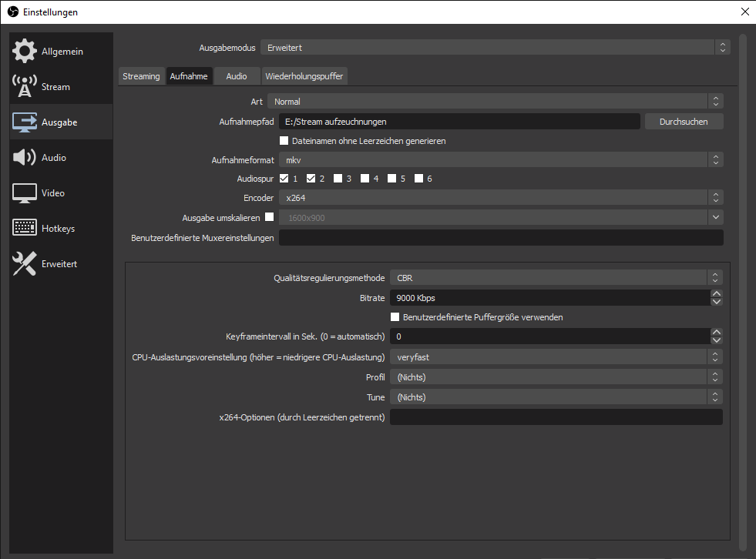Switch to the Streaming tab

(141, 76)
